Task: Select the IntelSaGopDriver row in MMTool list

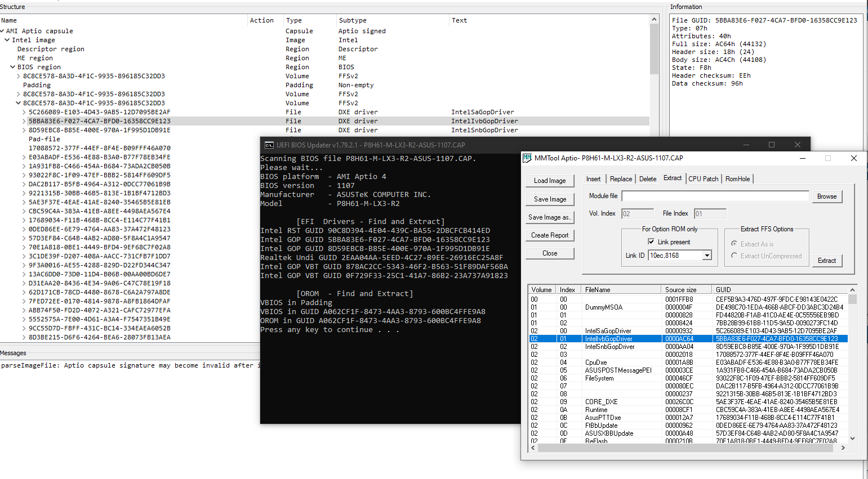Action: pos(688,331)
